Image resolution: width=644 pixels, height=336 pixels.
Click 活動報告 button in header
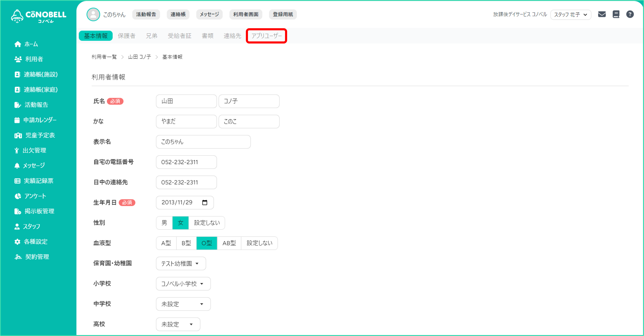146,15
